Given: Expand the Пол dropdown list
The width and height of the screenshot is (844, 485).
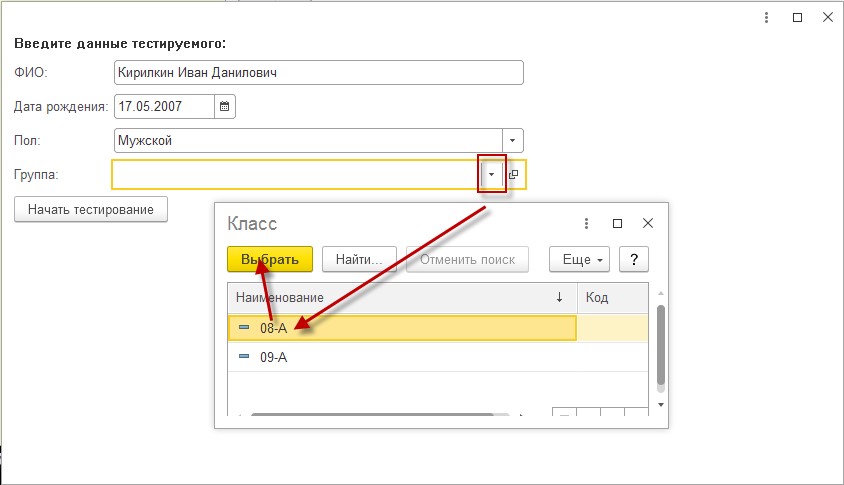Looking at the screenshot, I should tap(512, 140).
